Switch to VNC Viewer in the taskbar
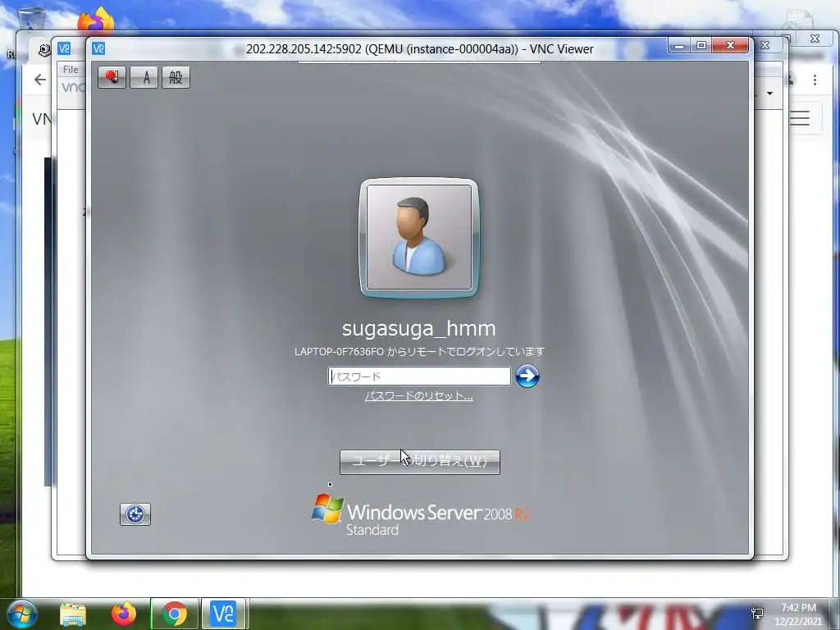Screen dimensions: 840x630 click(x=223, y=614)
